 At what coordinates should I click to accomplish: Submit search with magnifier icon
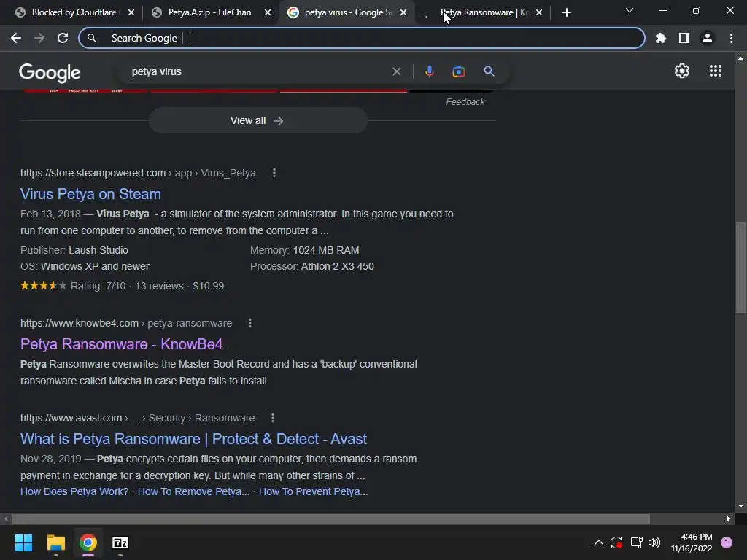click(x=489, y=71)
